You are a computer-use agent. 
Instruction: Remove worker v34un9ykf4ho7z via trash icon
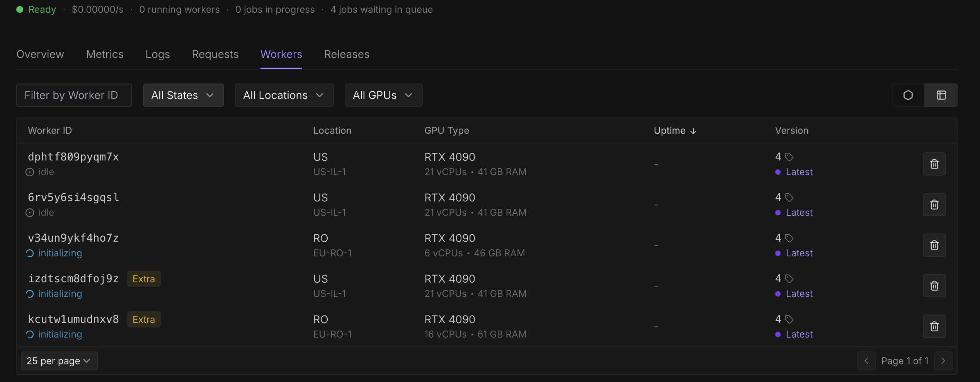934,245
